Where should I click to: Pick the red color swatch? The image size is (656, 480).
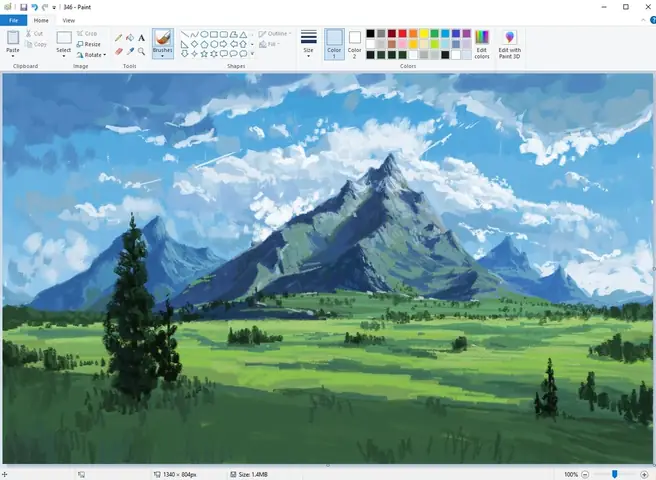point(402,33)
